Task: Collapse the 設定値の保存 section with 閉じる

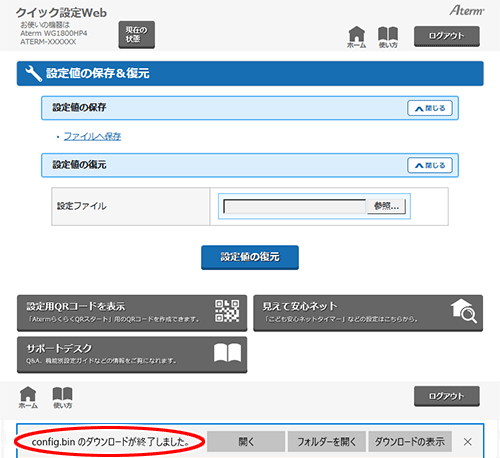Action: tap(430, 108)
